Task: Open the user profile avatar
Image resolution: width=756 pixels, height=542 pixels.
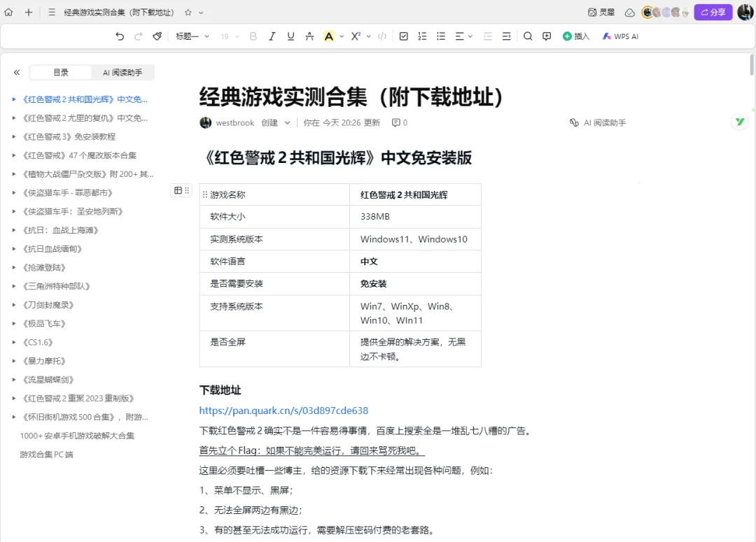Action: [745, 12]
